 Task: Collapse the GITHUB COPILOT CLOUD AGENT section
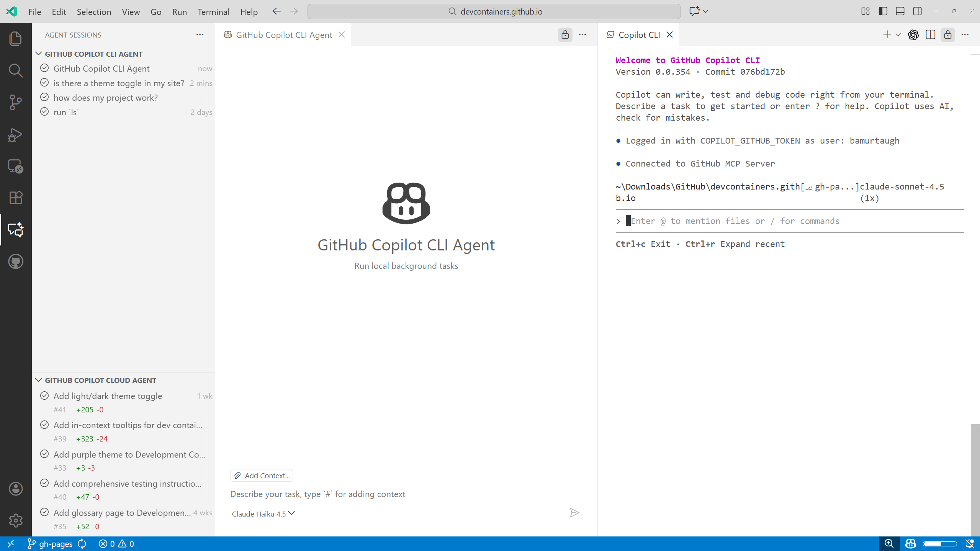click(39, 380)
